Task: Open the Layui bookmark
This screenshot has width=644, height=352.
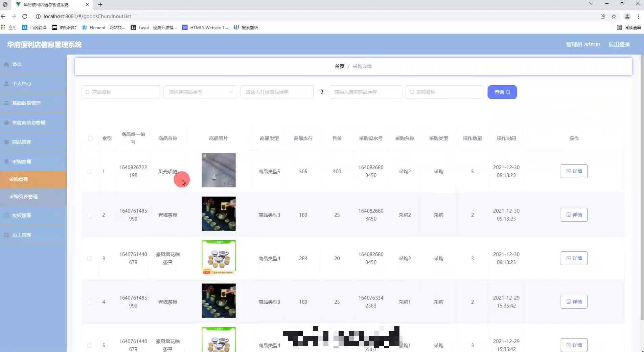Action: 154,27
